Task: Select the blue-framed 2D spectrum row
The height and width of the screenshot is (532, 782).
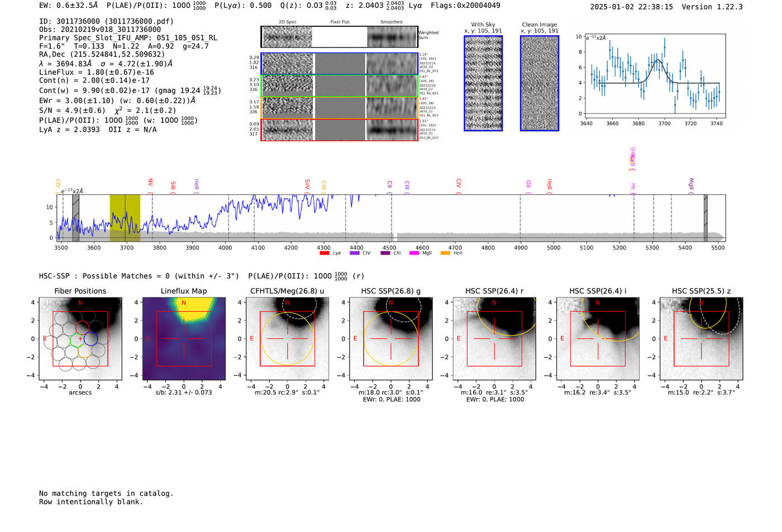Action: 340,64
